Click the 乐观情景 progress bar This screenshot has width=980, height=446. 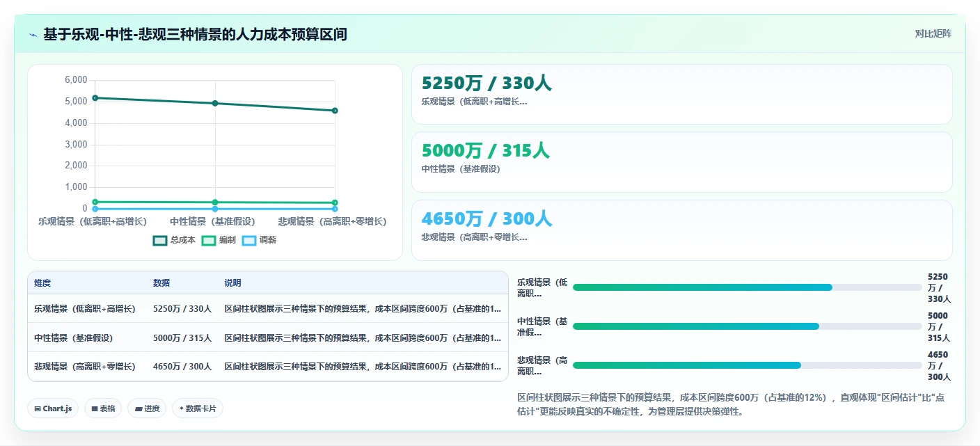(748, 287)
